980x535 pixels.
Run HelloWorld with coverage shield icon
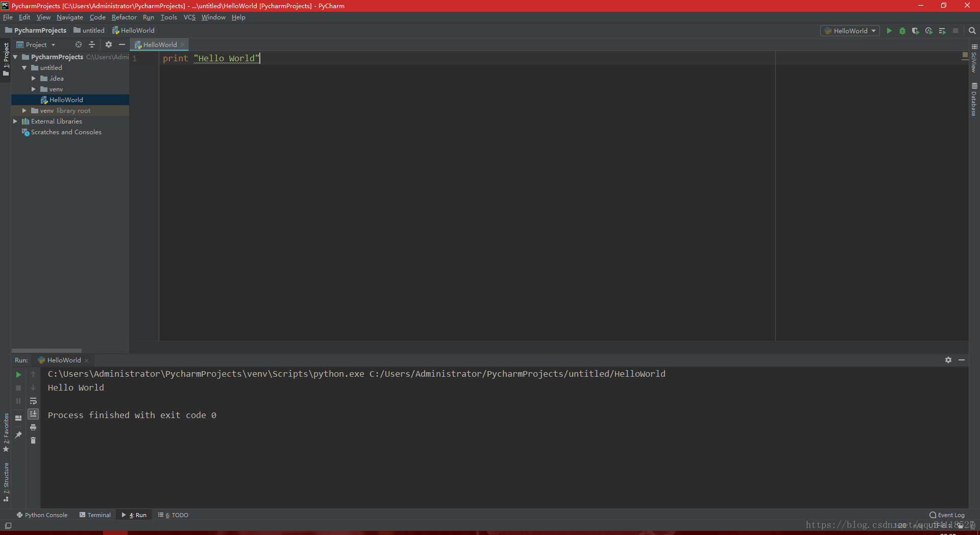pyautogui.click(x=916, y=31)
